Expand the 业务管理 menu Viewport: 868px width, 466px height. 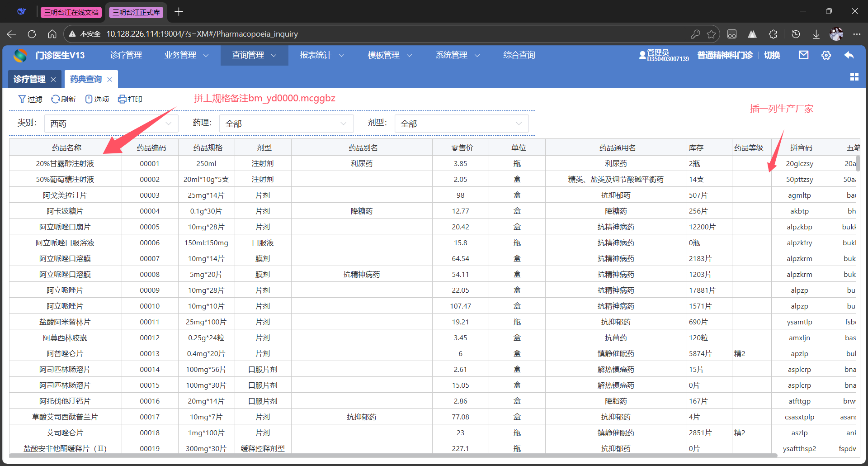tap(186, 55)
